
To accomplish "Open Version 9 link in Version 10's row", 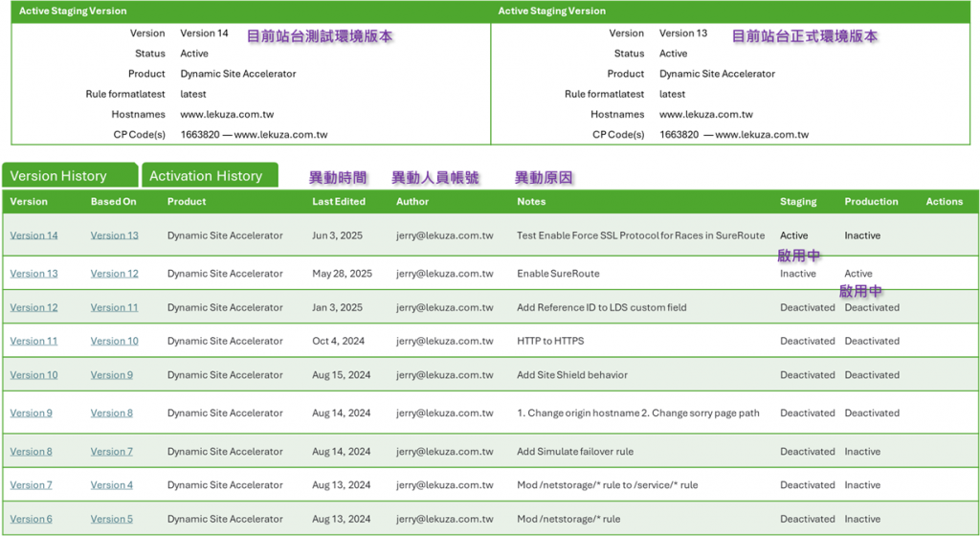I will pos(112,375).
